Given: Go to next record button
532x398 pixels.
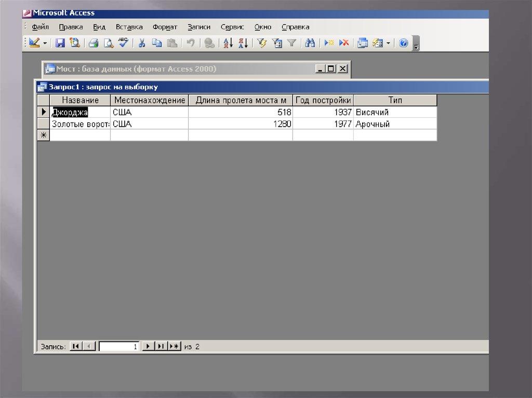Looking at the screenshot, I should tap(148, 346).
